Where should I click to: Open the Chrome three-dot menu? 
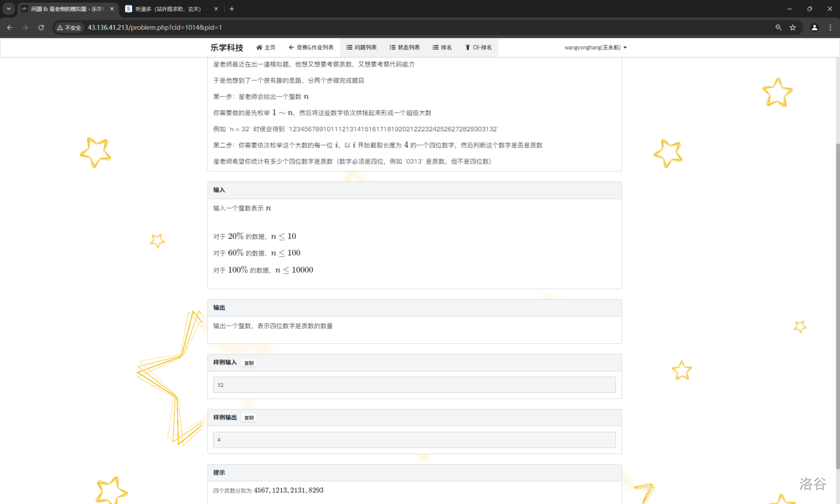[830, 28]
